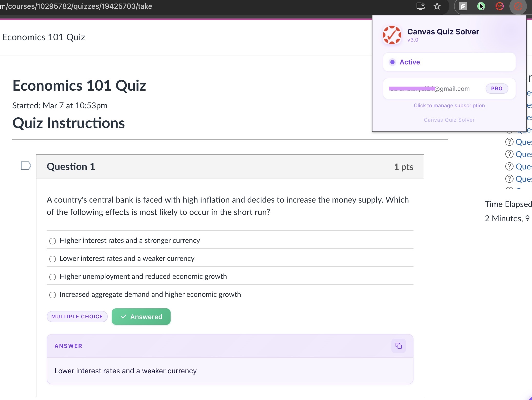Select 'Lower interest rates and a weaker currency'
This screenshot has width=532, height=400.
tap(53, 259)
